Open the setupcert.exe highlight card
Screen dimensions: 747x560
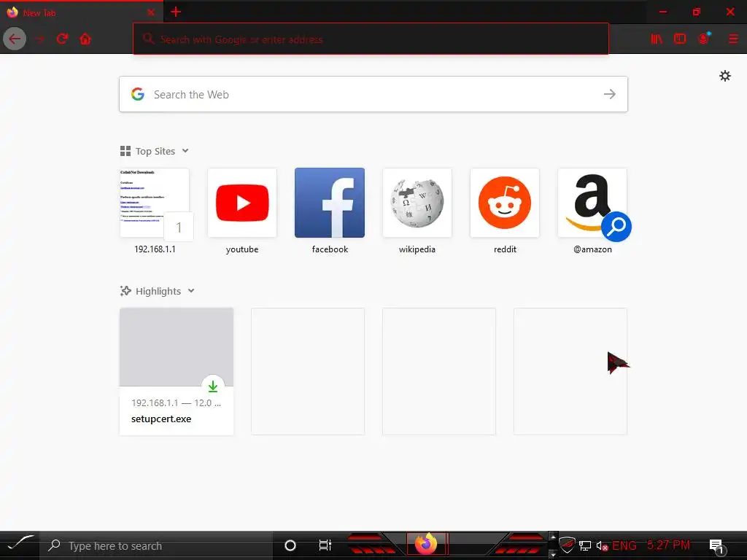177,371
